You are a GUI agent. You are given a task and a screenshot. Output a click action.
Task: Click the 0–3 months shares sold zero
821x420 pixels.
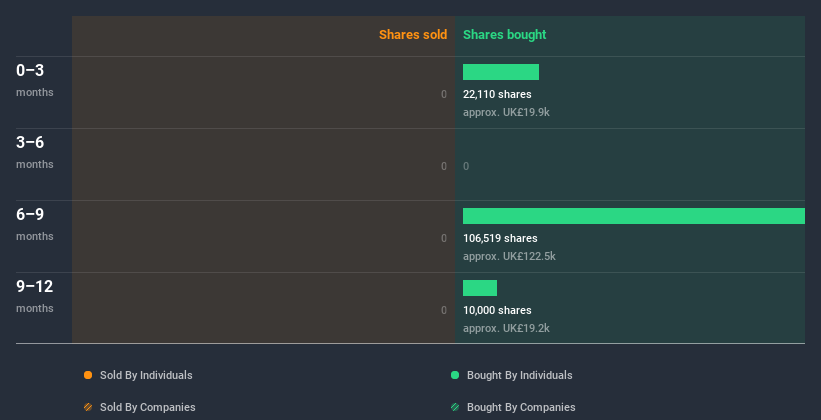click(x=444, y=94)
